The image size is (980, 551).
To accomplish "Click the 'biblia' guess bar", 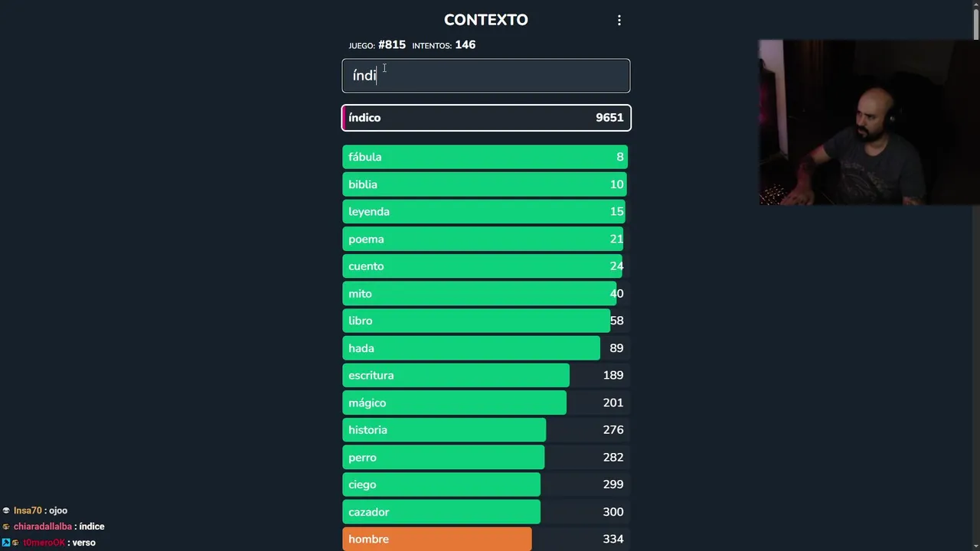I will click(x=485, y=184).
